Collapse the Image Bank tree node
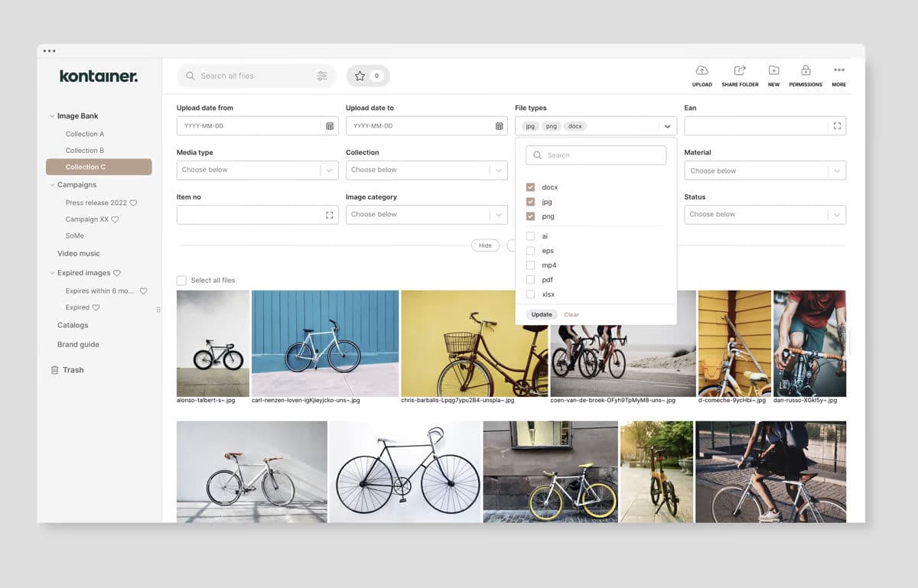This screenshot has width=918, height=588. (x=52, y=116)
